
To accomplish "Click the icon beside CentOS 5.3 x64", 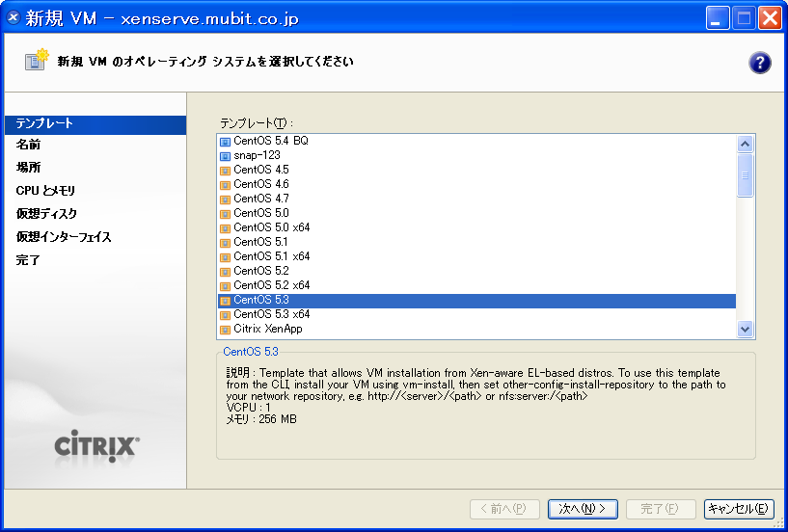I will pyautogui.click(x=225, y=315).
